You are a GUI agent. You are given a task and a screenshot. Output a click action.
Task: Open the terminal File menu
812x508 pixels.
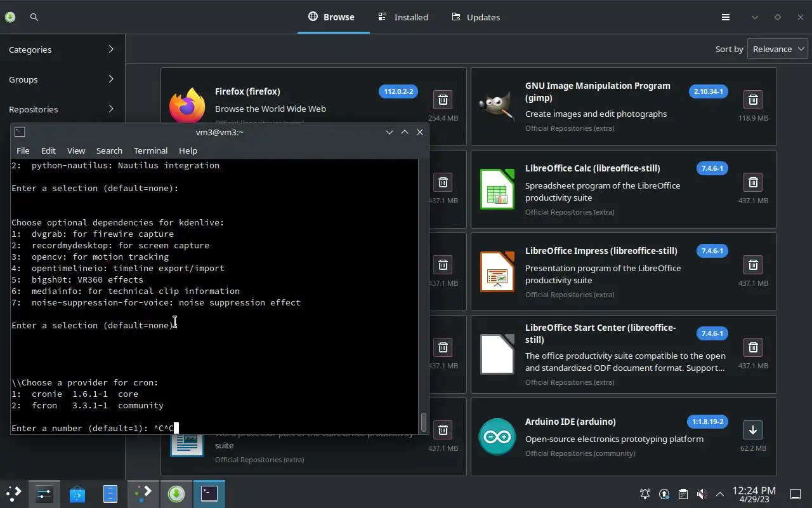click(x=23, y=150)
